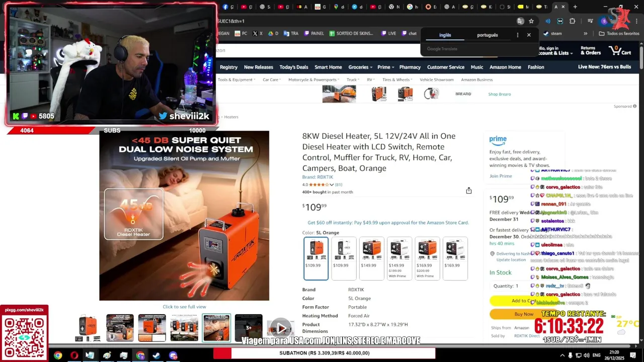Viewport: 644px width, 362px height.
Task: Open the Returns & Orders link
Action: (591, 50)
